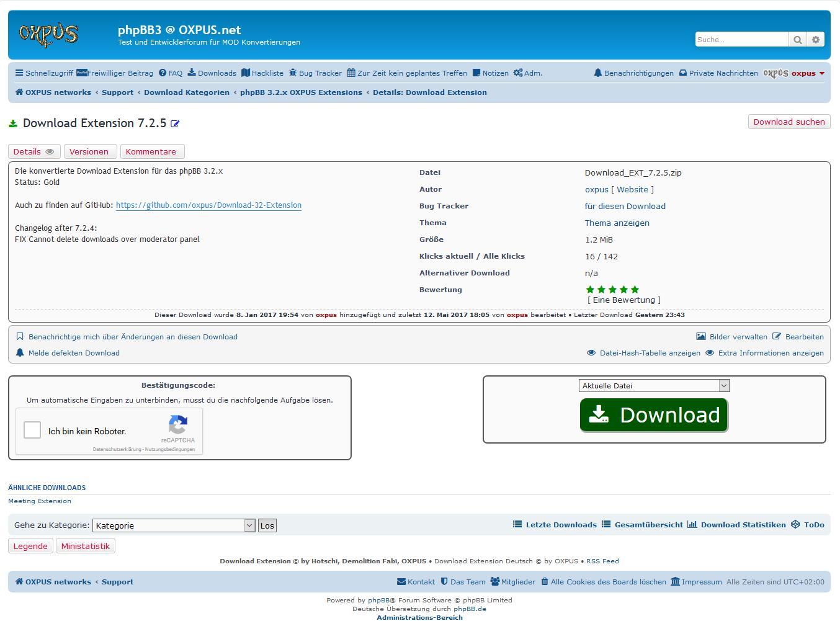
Task: Open advanced search gear icon
Action: pos(816,40)
